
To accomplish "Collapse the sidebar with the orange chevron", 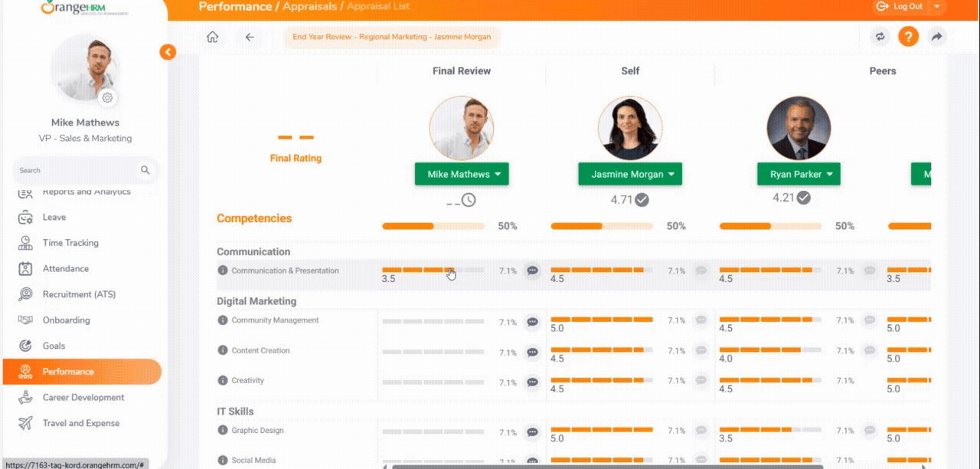I will coord(168,52).
